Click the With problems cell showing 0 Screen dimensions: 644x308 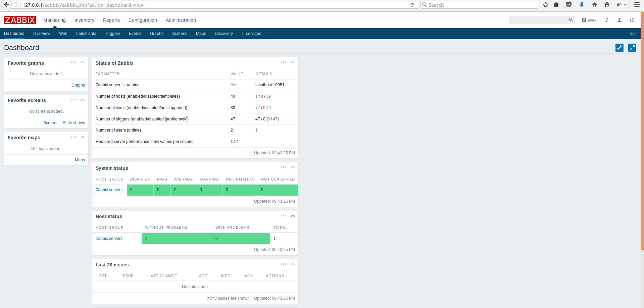pos(241,239)
